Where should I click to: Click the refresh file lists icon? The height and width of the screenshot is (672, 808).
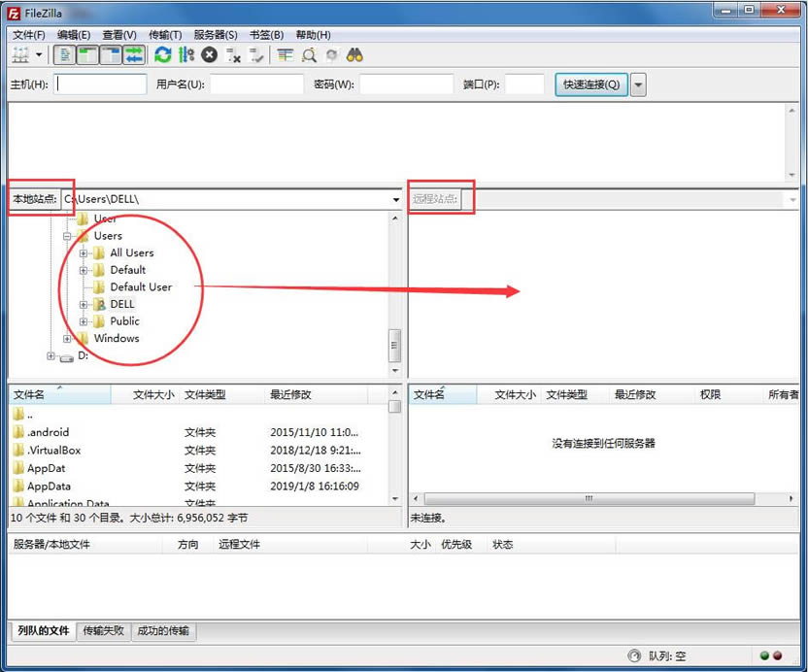(x=162, y=55)
